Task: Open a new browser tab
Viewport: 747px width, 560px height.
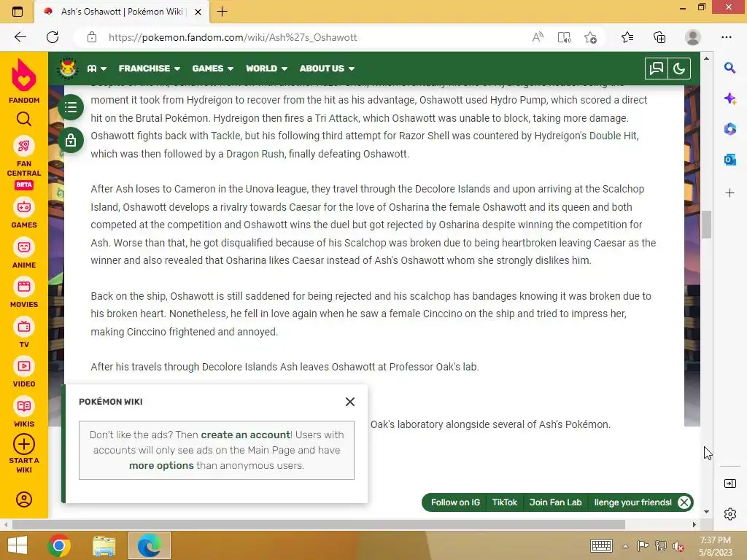Action: point(222,12)
